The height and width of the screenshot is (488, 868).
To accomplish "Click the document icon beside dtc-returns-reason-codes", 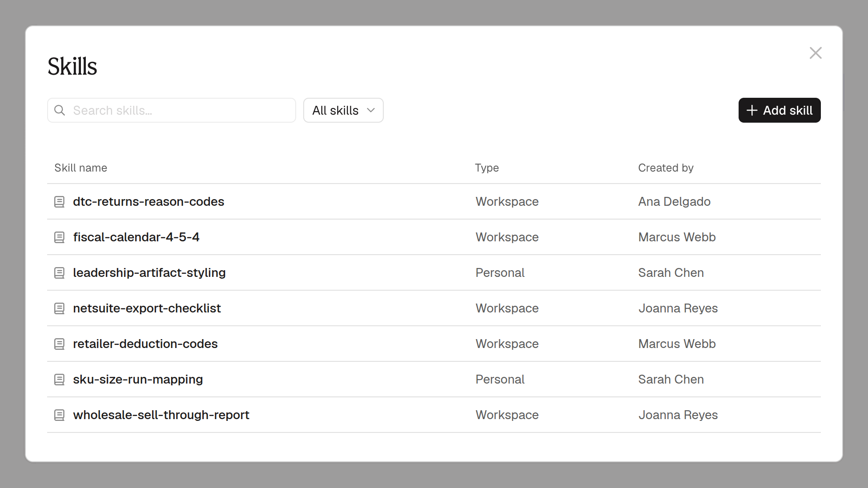I will tap(59, 202).
